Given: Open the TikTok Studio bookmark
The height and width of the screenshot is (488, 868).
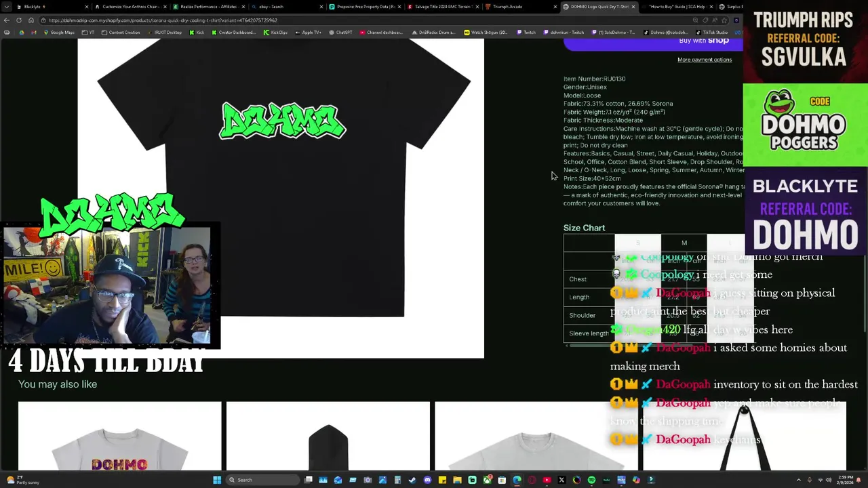Looking at the screenshot, I should [711, 33].
